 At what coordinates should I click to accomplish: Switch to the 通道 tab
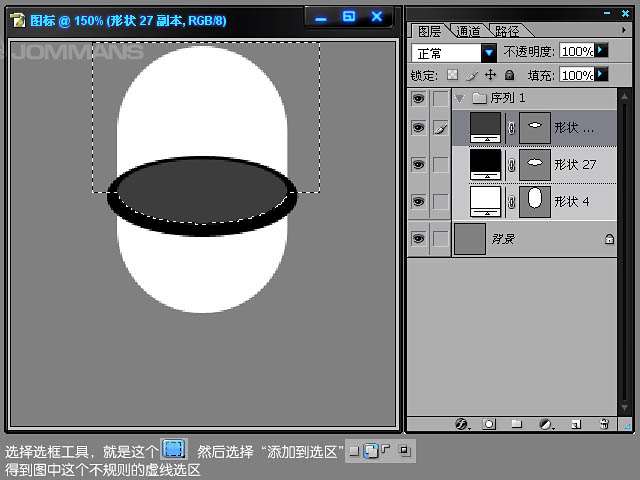467,31
